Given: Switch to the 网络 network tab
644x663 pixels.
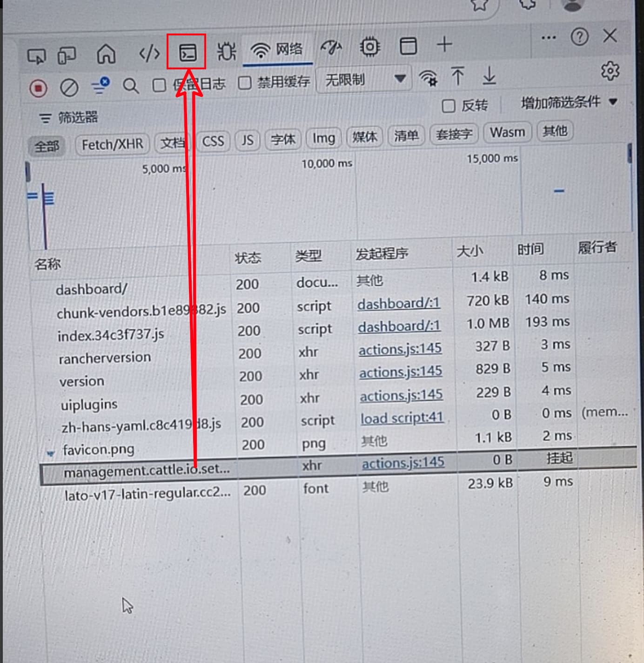Looking at the screenshot, I should coord(277,49).
